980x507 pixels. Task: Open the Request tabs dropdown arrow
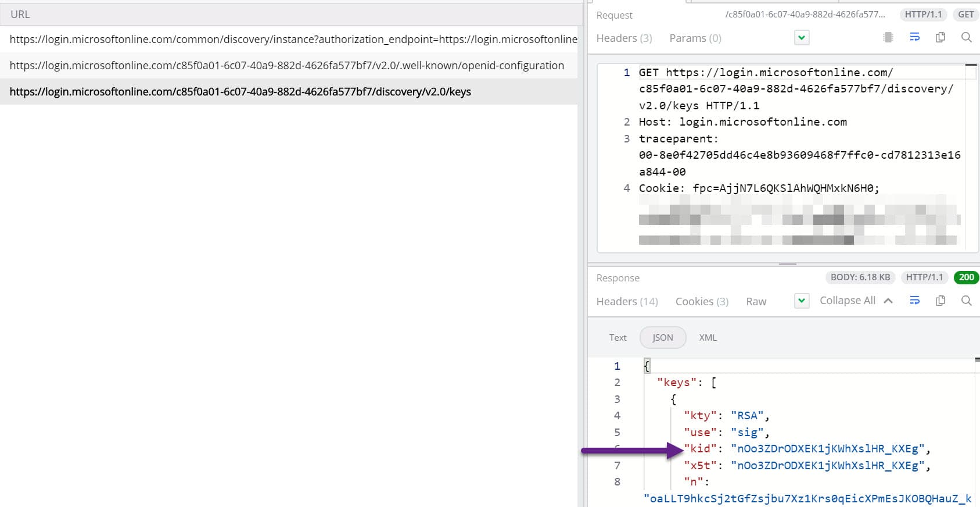802,38
